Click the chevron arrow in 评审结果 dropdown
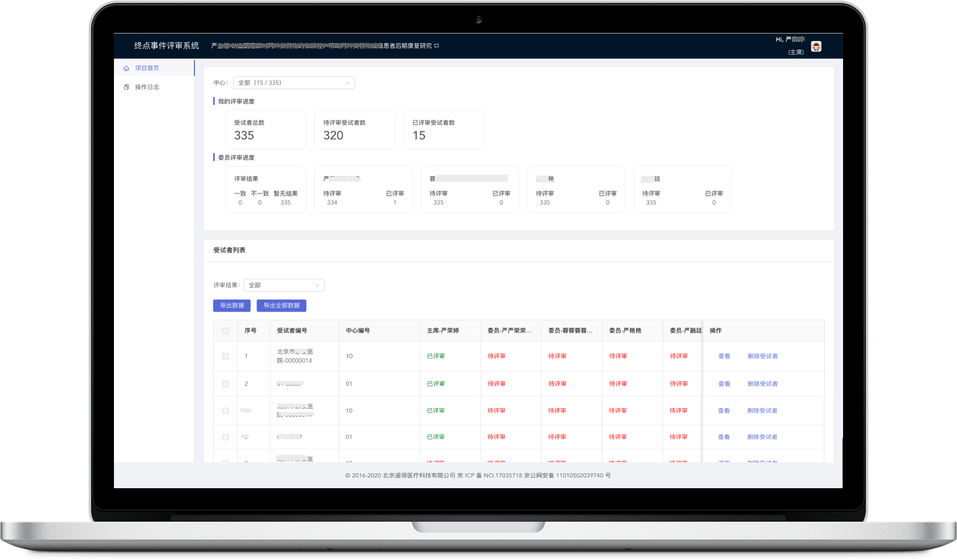Screen dimensions: 957x560 pos(317,285)
